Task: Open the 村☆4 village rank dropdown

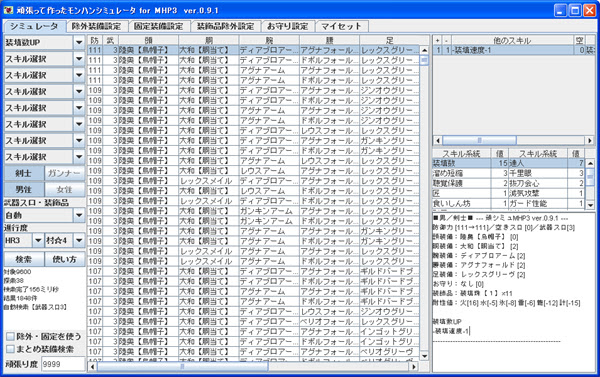Action: (79, 240)
